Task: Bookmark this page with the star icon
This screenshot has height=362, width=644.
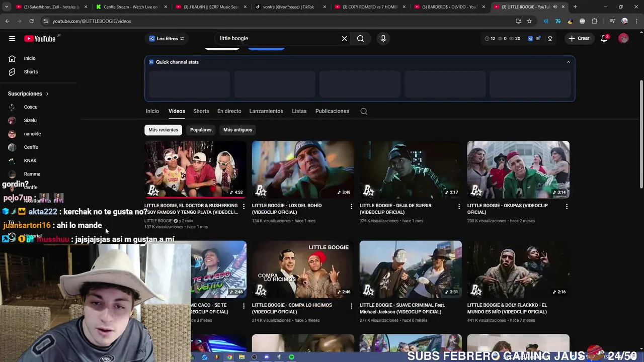Action: tap(529, 21)
